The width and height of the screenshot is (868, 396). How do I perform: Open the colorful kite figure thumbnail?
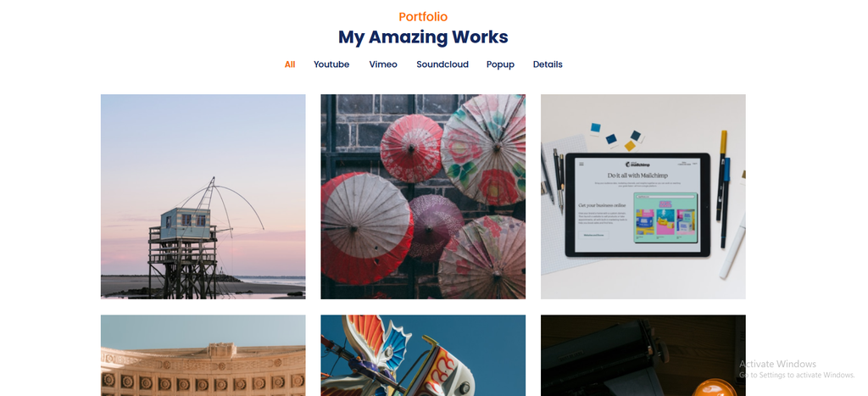[x=423, y=355]
